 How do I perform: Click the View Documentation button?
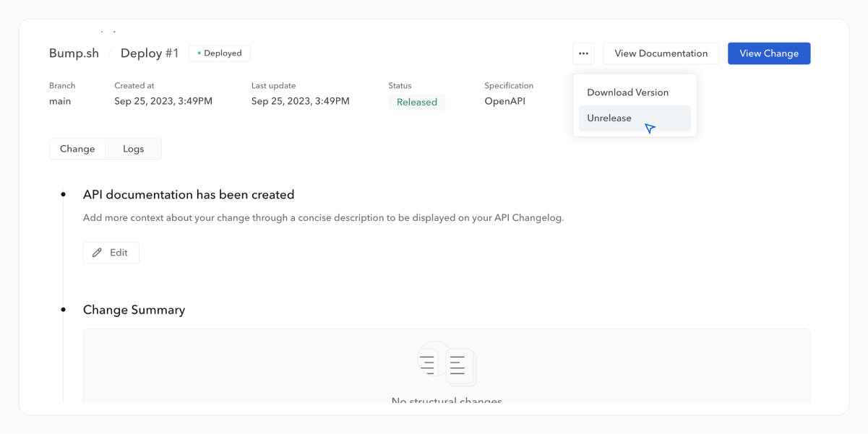[661, 53]
